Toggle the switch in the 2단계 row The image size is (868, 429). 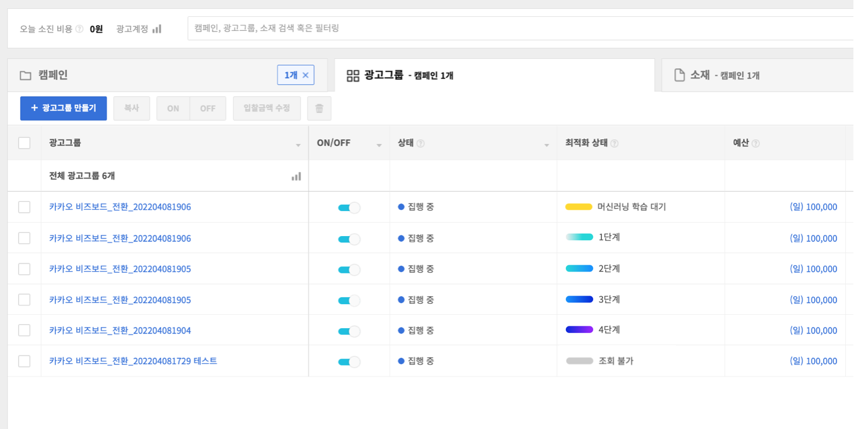349,269
